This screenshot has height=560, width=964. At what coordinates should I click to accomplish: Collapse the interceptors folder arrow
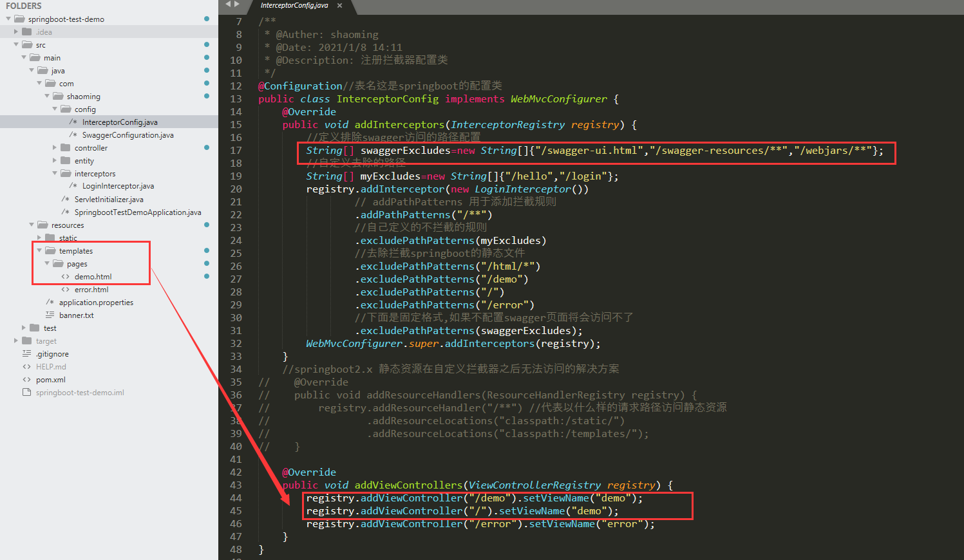(55, 173)
